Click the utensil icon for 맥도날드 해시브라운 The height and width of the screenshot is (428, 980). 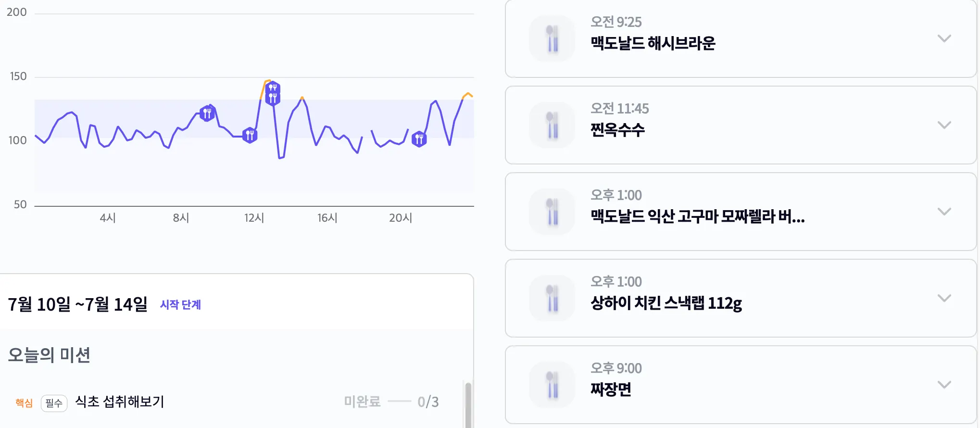click(552, 38)
